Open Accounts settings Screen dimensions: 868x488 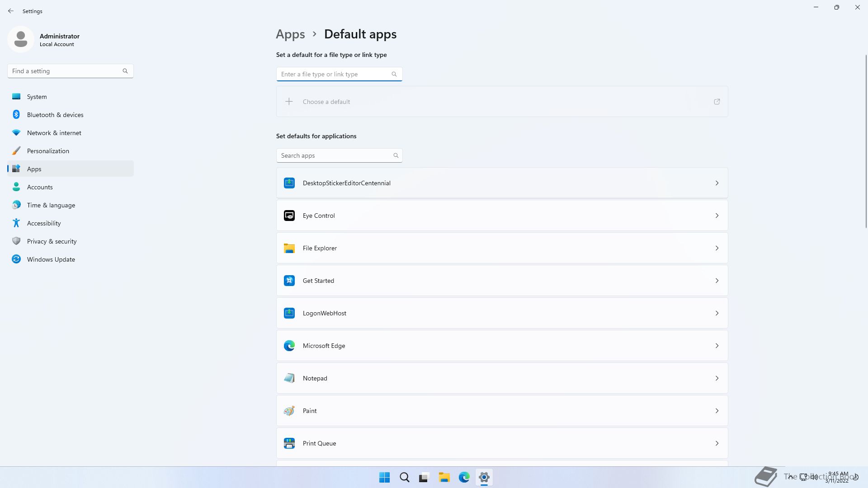(71, 187)
